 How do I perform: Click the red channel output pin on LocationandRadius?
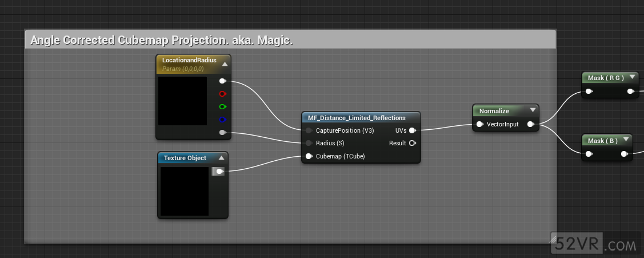tap(222, 94)
